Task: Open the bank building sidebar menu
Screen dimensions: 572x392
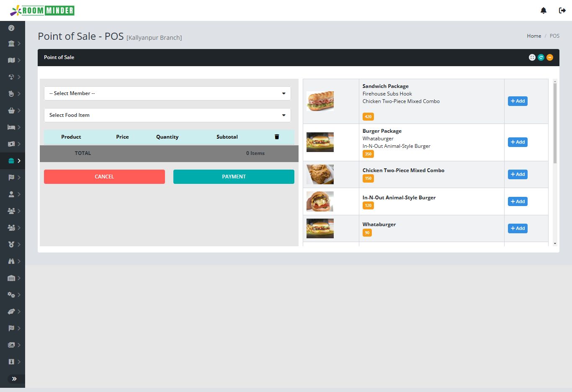Action: click(x=11, y=44)
